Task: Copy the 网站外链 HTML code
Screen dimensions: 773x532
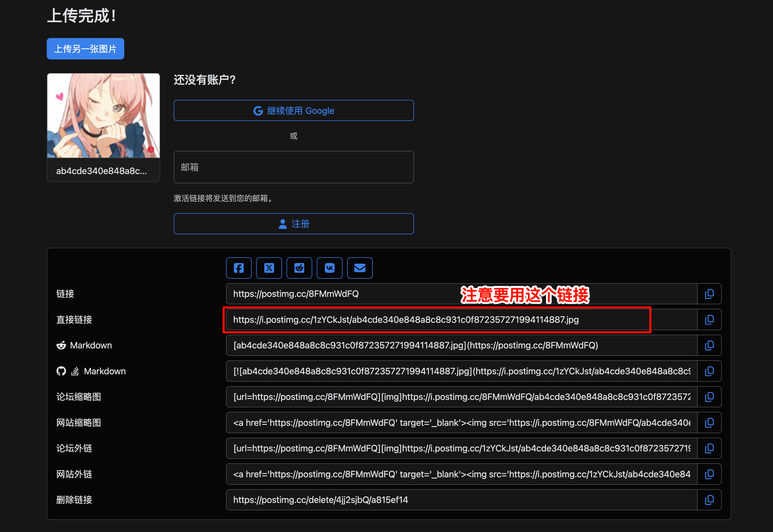Action: tap(709, 474)
